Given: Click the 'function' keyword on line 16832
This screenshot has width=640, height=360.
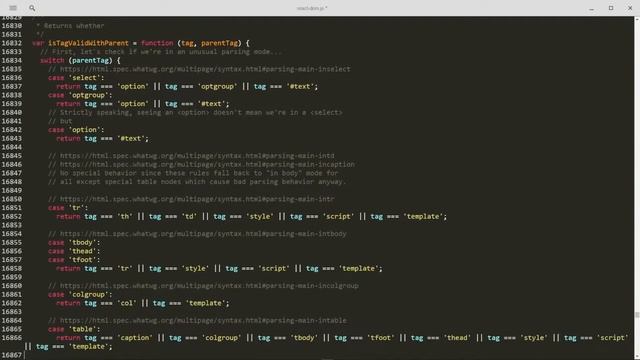Looking at the screenshot, I should tap(157, 43).
